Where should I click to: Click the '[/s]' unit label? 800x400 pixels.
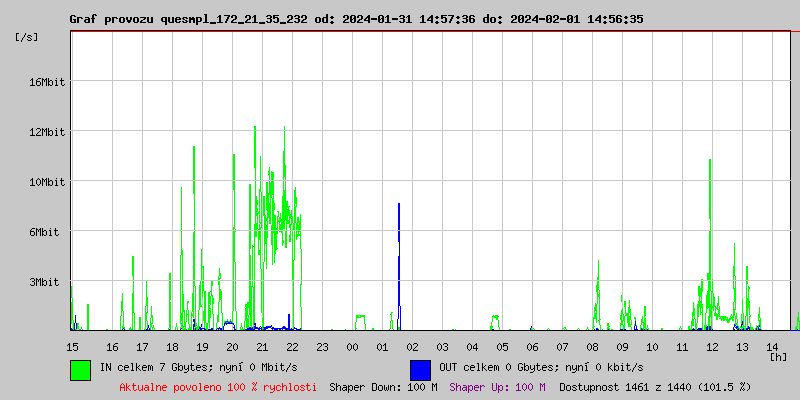[27, 37]
